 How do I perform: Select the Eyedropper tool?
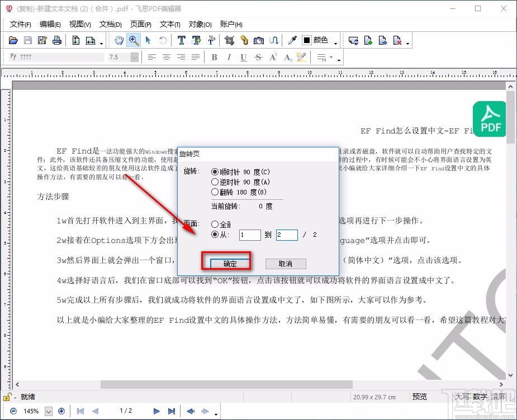click(293, 40)
